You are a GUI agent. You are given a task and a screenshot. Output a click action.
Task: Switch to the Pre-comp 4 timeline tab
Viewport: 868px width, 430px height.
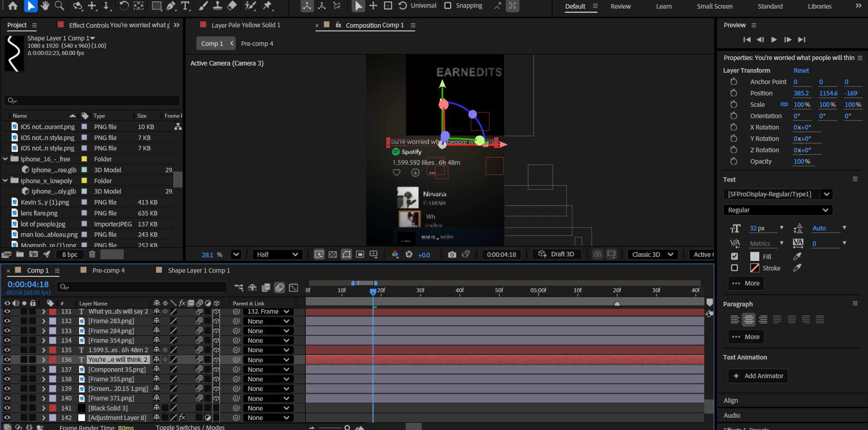pos(108,270)
